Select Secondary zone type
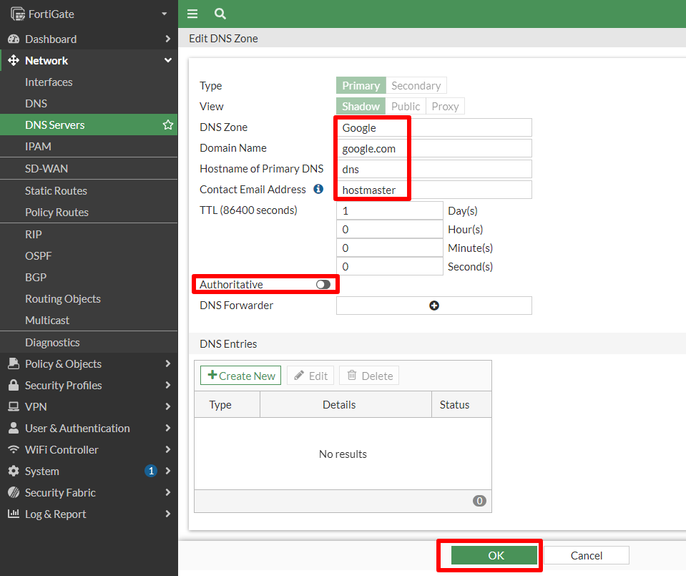 coord(416,86)
